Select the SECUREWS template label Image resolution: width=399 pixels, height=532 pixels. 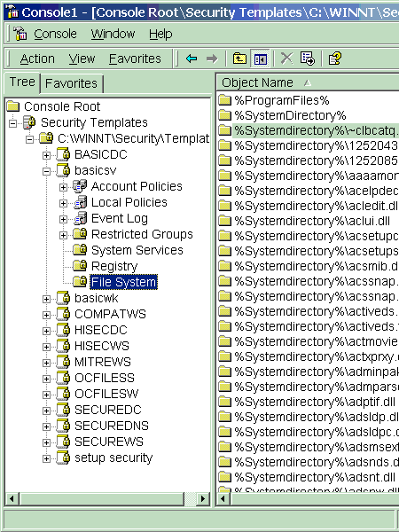click(109, 442)
